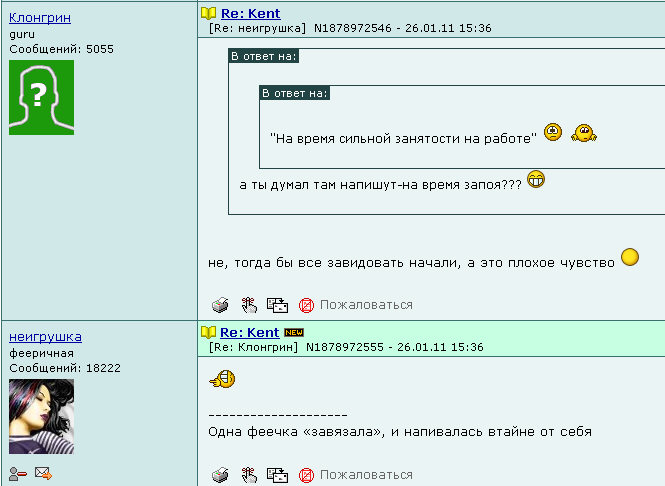The height and width of the screenshot is (486, 665).
Task: Click red complaint icon in Клонгрин's post
Action: [306, 305]
